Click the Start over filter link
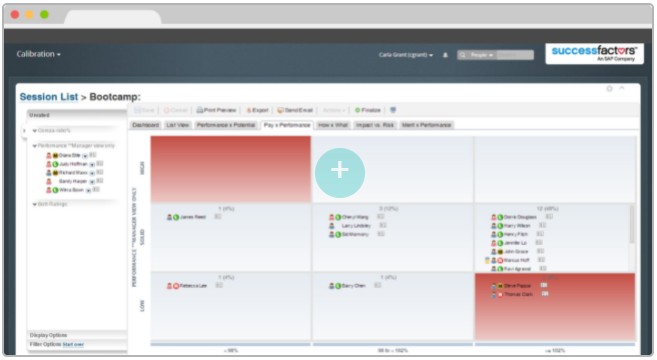Viewport: 657px width, 360px height. (x=73, y=344)
